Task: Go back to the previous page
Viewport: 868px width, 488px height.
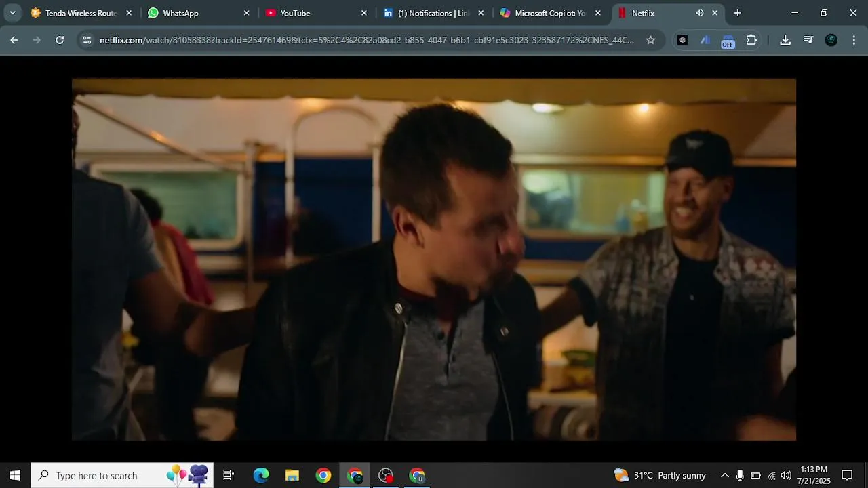Action: pos(14,40)
